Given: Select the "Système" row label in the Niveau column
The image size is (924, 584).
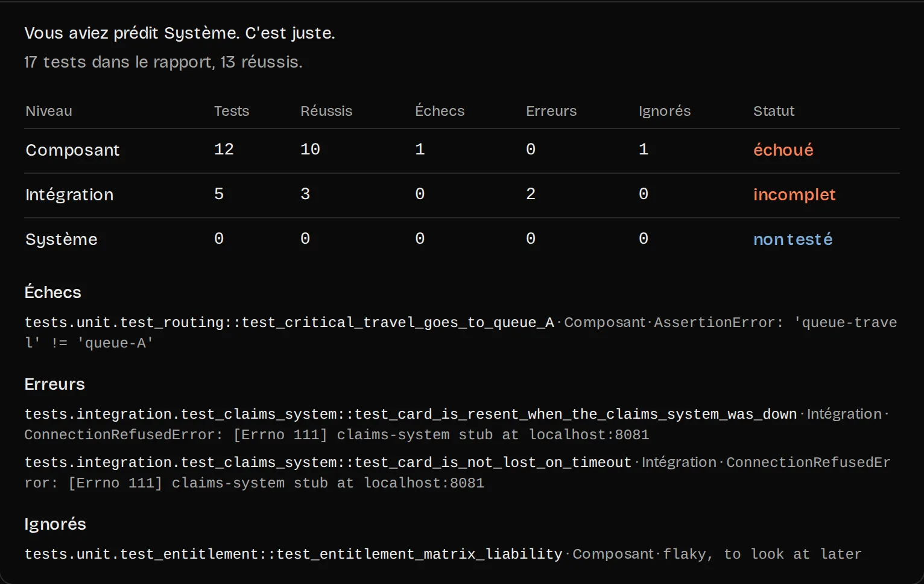Looking at the screenshot, I should [62, 240].
